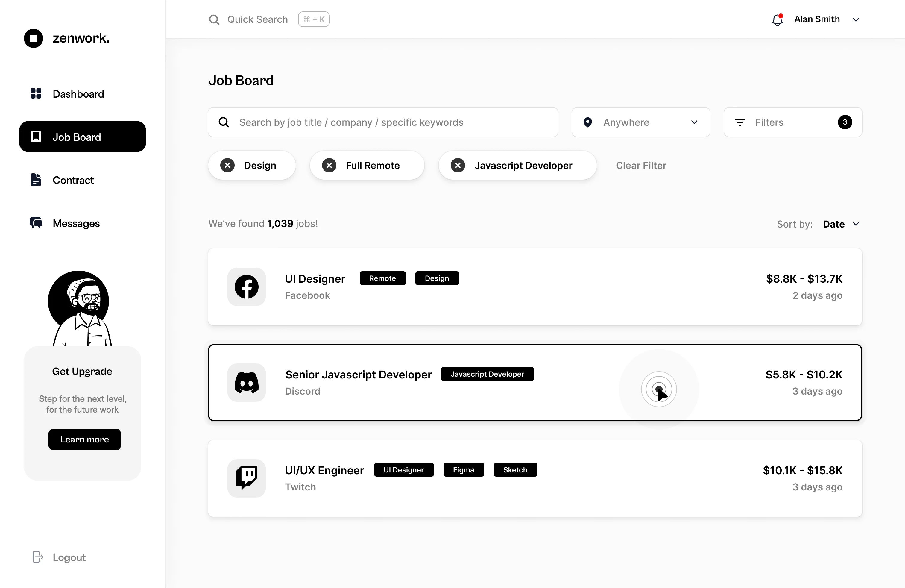
Task: Open the Contract sidebar item
Action: (73, 180)
